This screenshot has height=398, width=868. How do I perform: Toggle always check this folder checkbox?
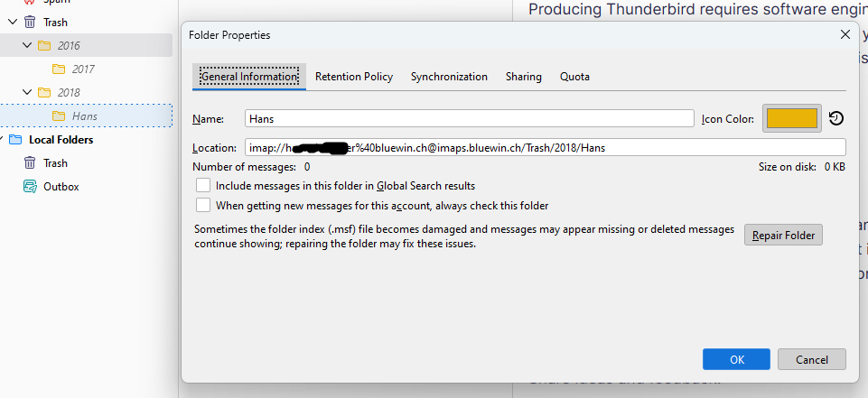click(203, 205)
